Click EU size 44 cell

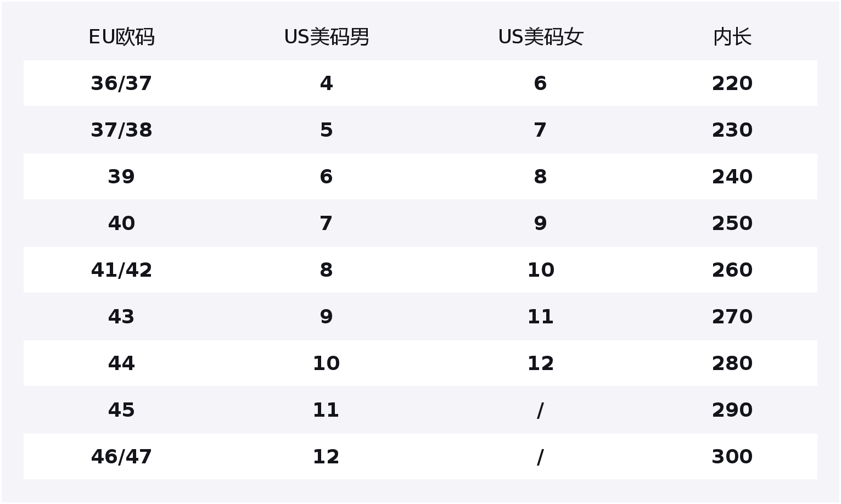pos(121,363)
